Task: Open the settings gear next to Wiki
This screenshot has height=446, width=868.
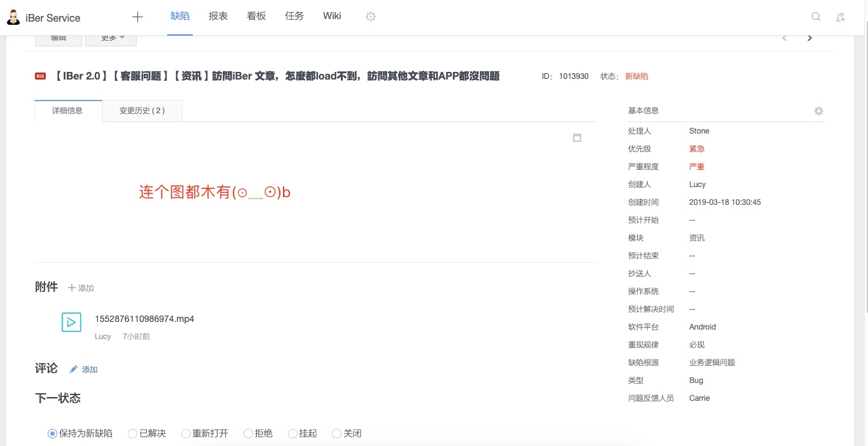Action: click(x=371, y=17)
